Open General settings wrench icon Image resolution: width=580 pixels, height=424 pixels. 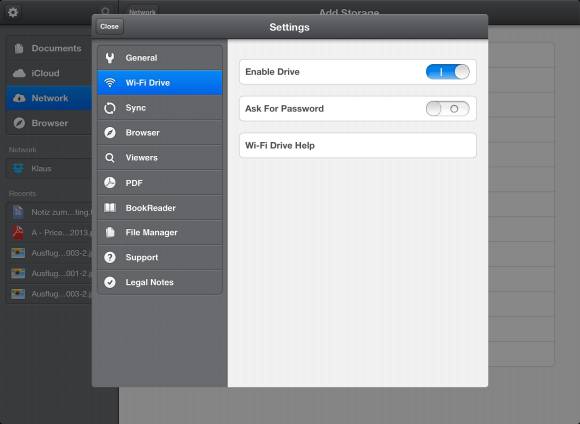(x=110, y=58)
